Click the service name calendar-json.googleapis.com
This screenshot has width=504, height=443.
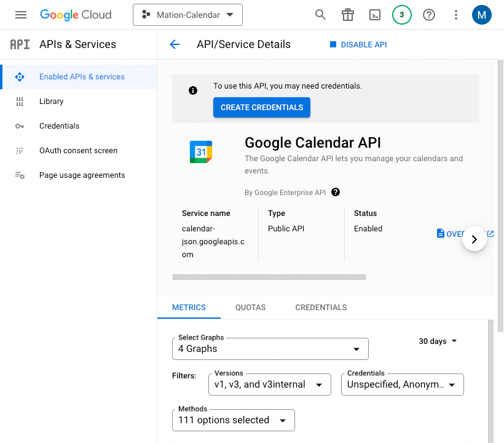point(213,242)
